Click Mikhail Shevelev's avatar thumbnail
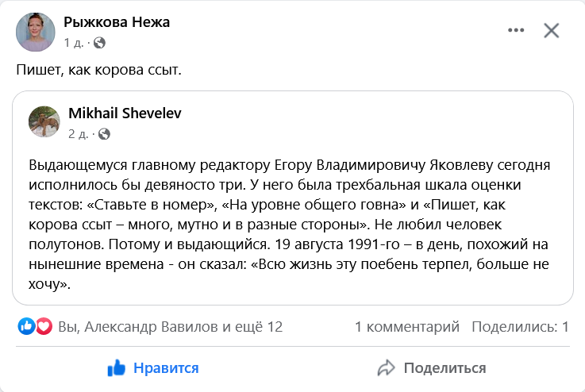585x392 pixels. 44,121
